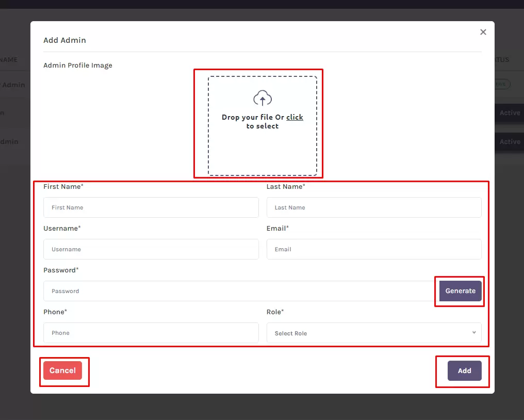The width and height of the screenshot is (524, 420).
Task: Close the Add Admin dialog
Action: tap(483, 32)
